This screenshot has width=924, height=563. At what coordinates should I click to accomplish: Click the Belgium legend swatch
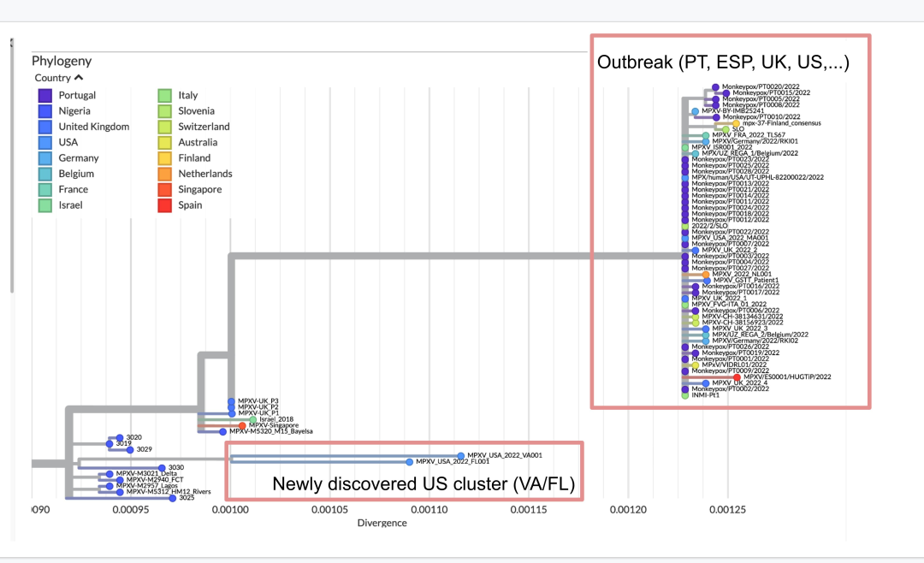point(44,174)
